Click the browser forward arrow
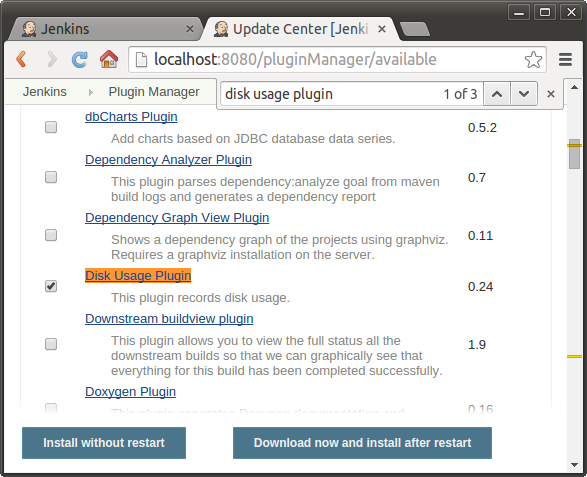Viewport: 587px width, 477px height. pos(52,60)
